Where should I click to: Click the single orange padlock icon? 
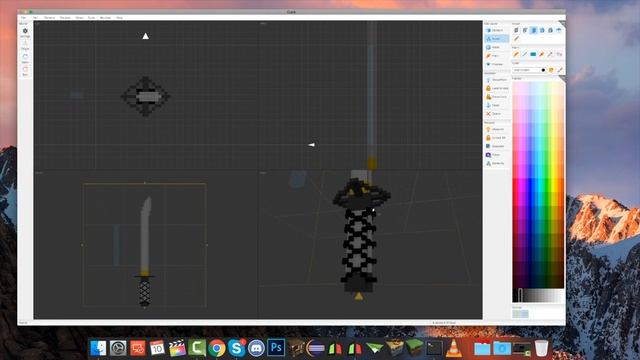[x=488, y=88]
